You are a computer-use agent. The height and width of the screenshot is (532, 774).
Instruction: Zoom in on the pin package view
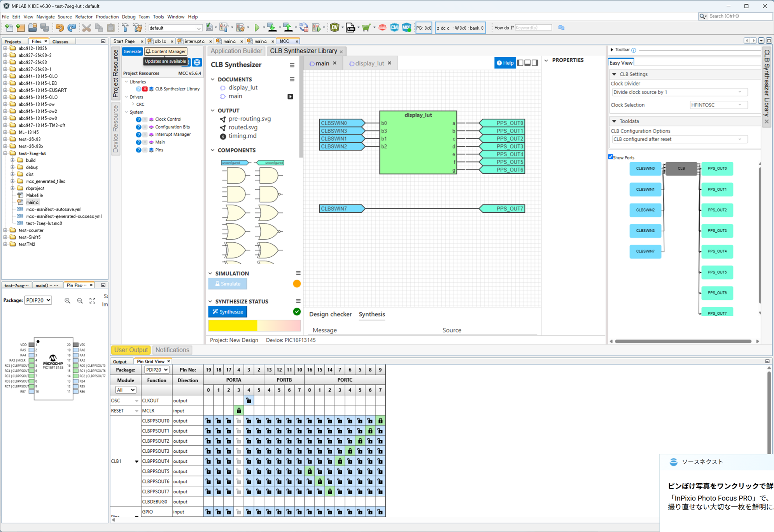click(x=68, y=301)
